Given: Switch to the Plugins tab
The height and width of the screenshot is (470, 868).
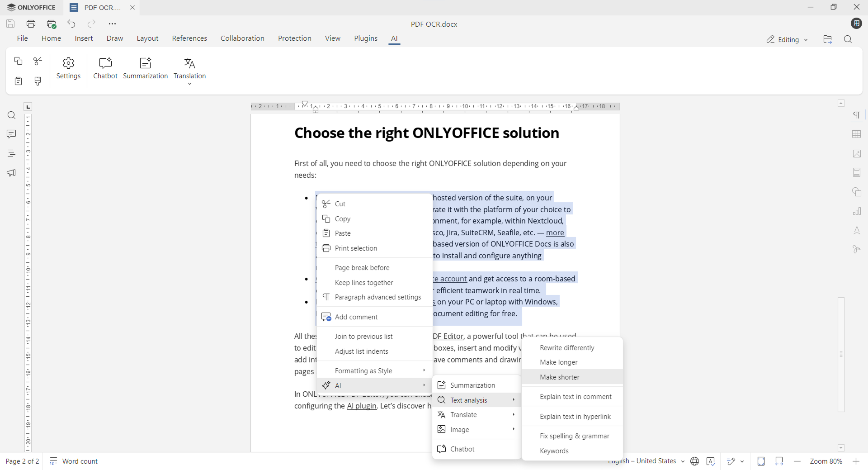Looking at the screenshot, I should pyautogui.click(x=366, y=38).
